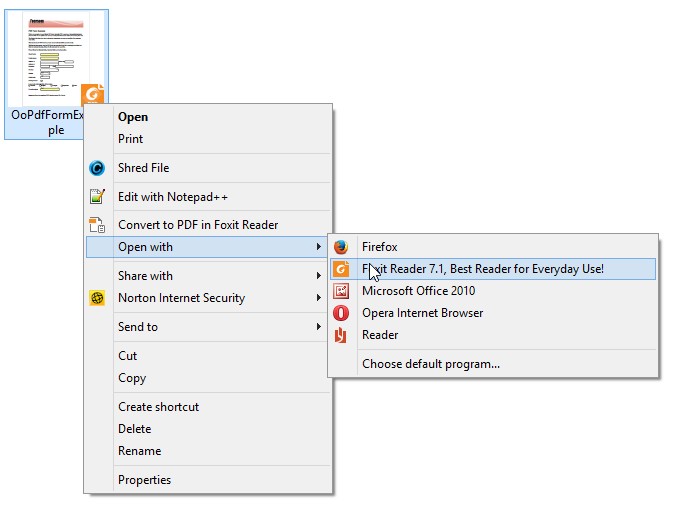Click the Foxit badge on file thumbnail
Viewport: 677px width, 506px height.
click(x=93, y=94)
